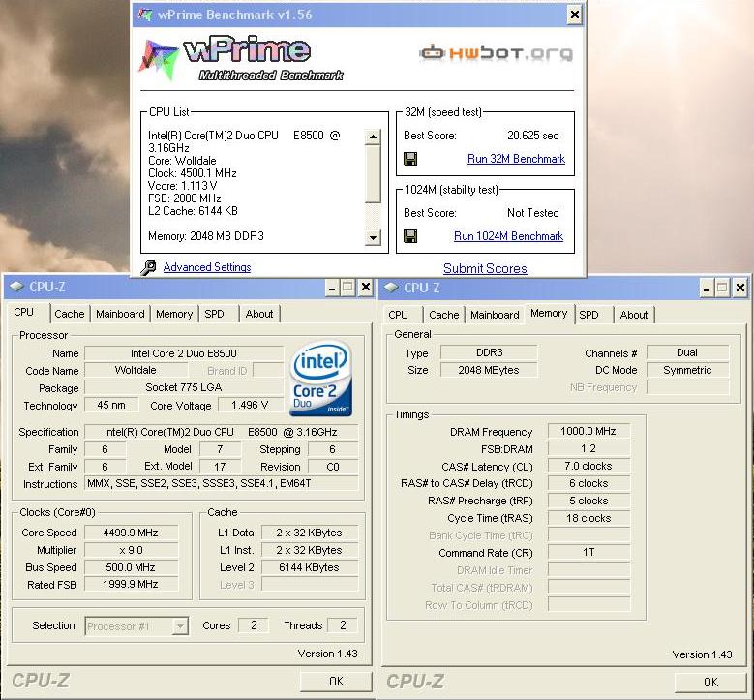Click the Command Rate value 1T
Viewport: 754px width, 700px height.
[x=588, y=552]
